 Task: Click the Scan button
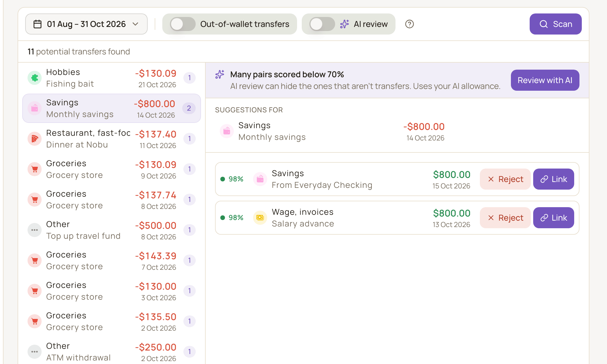point(555,24)
